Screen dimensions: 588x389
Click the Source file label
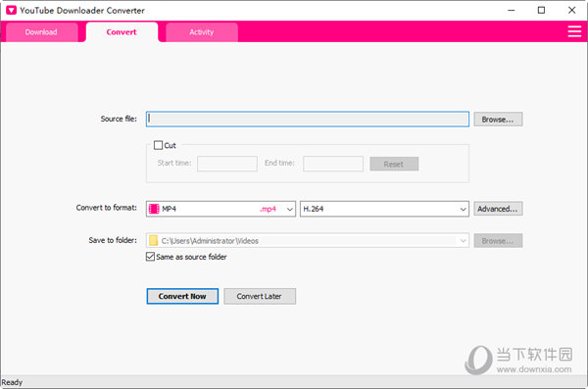[x=119, y=119]
